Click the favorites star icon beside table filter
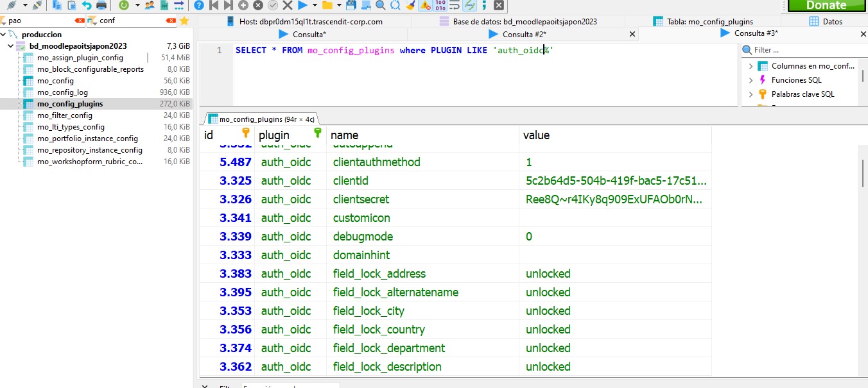The image size is (868, 388). pos(184,21)
